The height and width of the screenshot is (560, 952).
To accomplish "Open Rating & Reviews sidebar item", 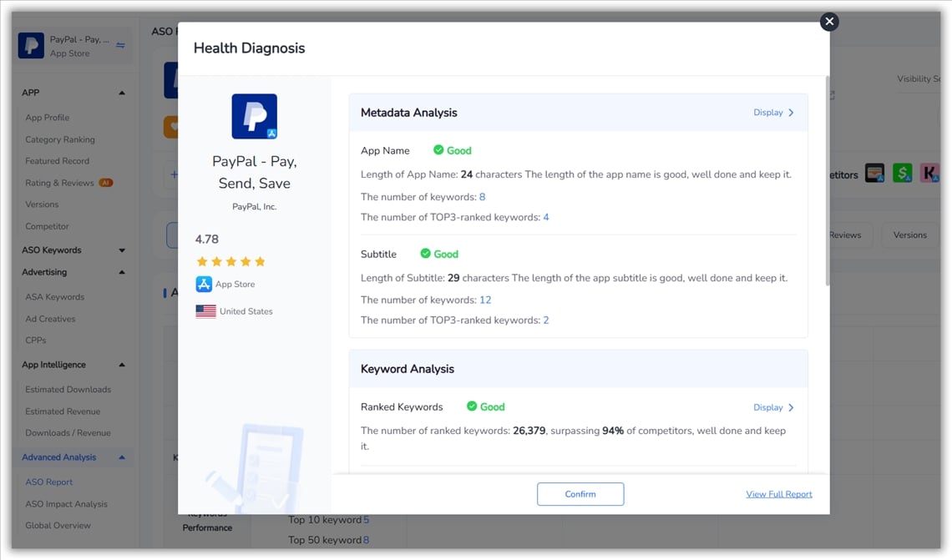I will click(59, 183).
